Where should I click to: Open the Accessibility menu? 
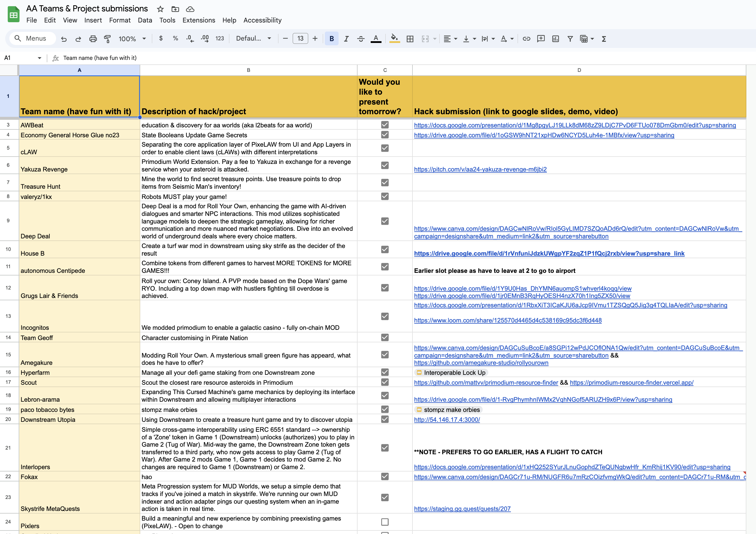coord(262,20)
